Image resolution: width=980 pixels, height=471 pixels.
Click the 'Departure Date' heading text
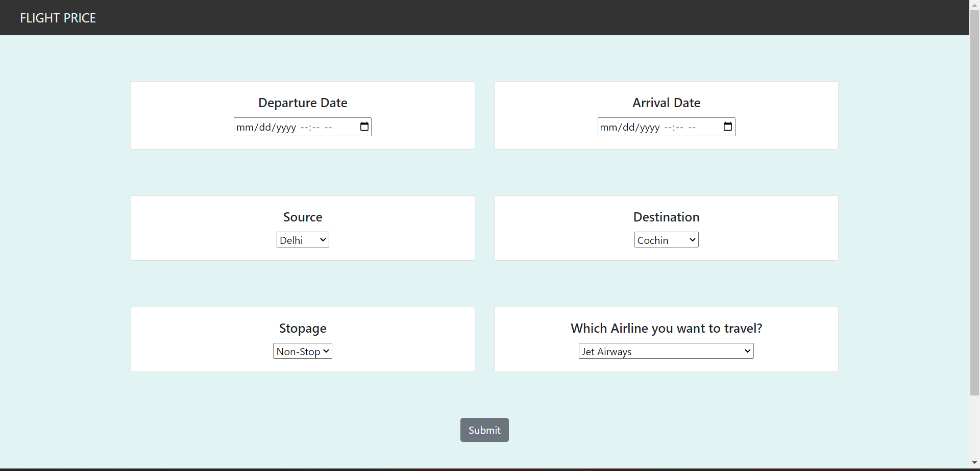[303, 103]
